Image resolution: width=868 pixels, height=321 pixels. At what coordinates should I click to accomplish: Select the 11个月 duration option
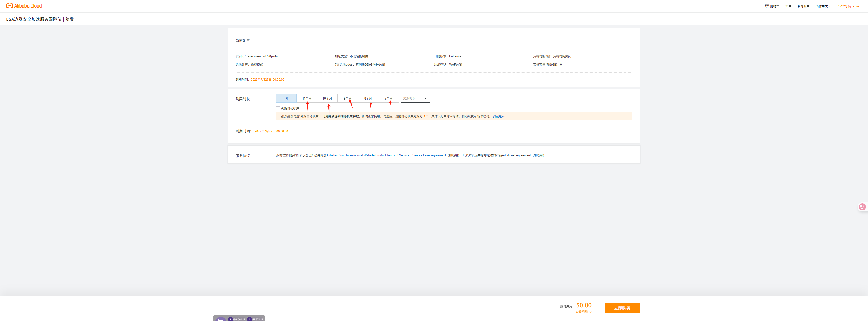pos(307,98)
